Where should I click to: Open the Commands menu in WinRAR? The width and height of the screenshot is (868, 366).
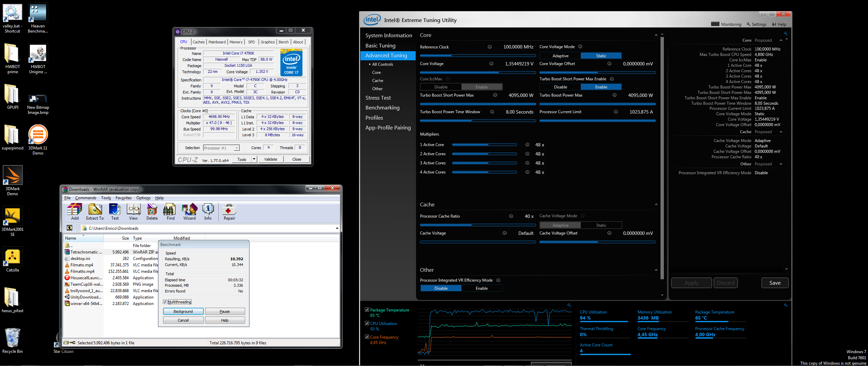coord(86,198)
